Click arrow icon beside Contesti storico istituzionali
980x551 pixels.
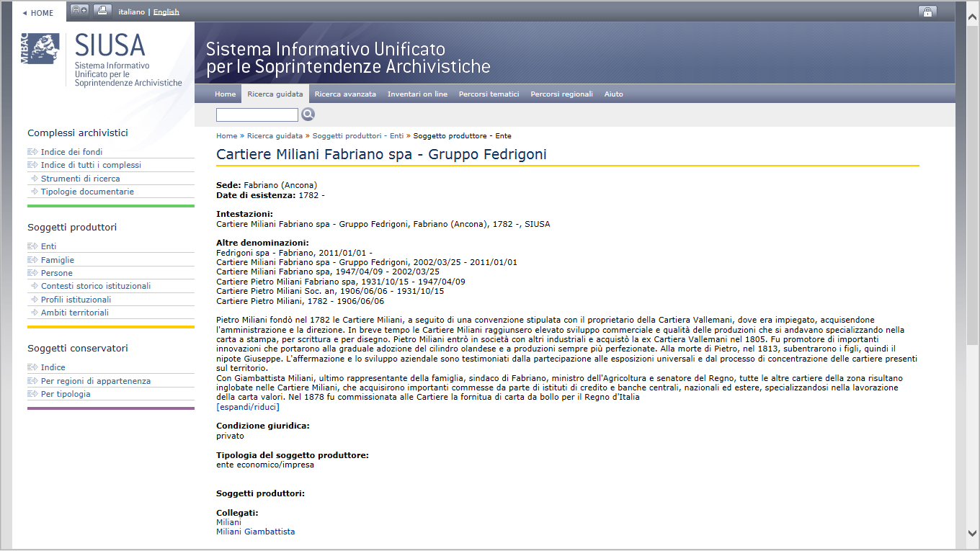pyautogui.click(x=34, y=286)
